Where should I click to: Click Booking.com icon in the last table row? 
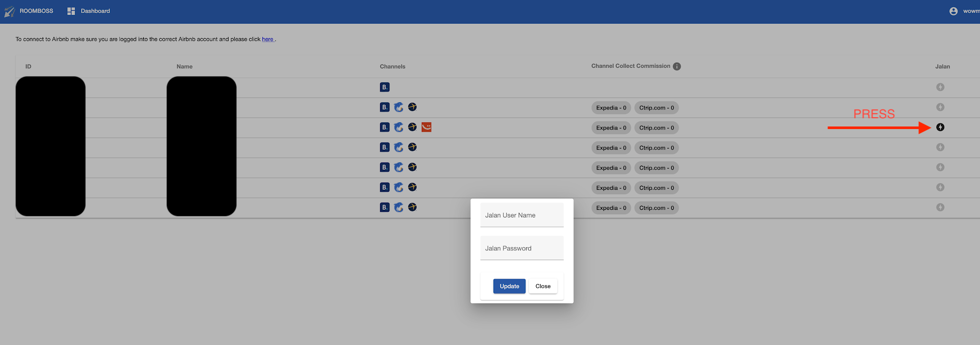[385, 207]
